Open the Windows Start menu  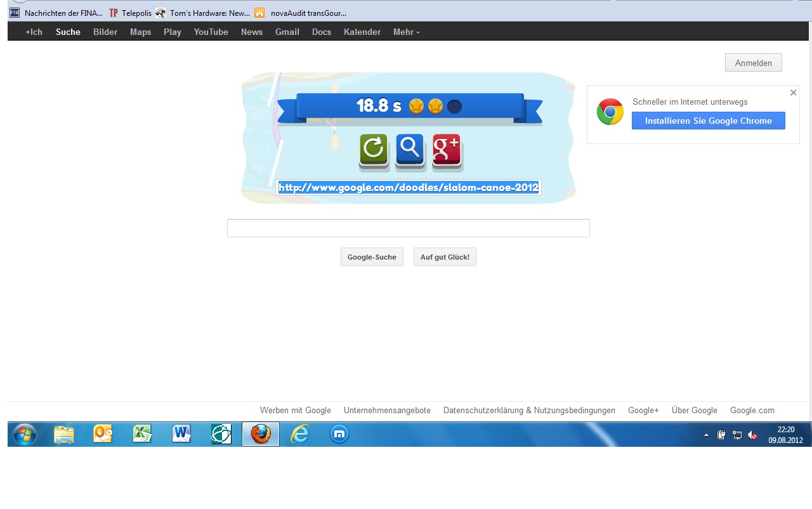point(24,434)
